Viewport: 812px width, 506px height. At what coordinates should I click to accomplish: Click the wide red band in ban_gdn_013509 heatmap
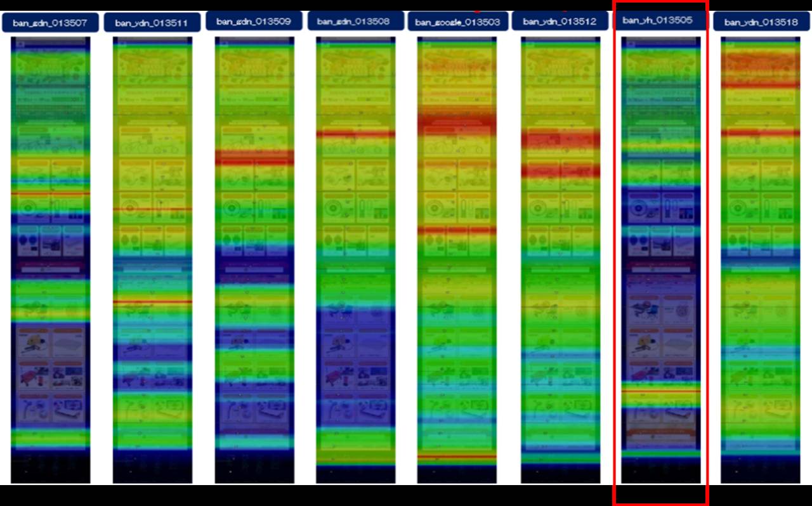tap(254, 158)
